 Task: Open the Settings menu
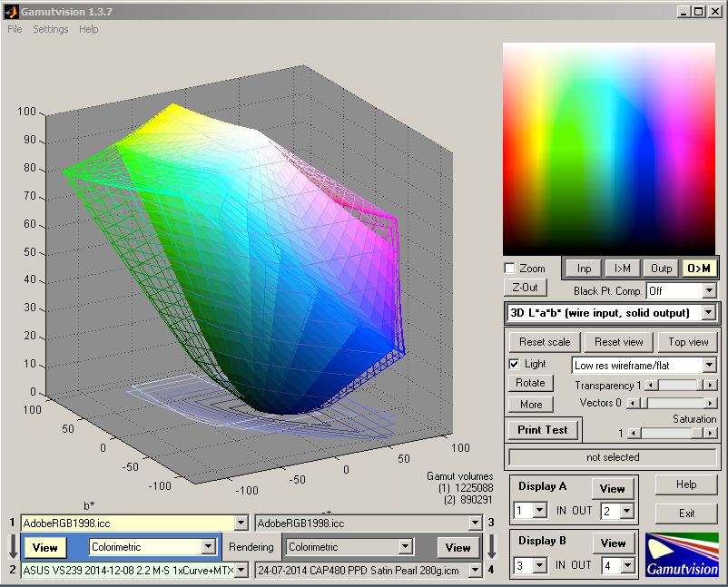pos(50,29)
